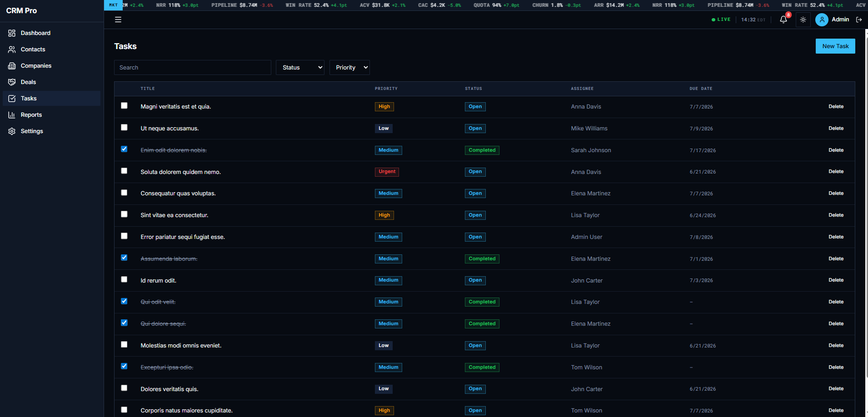Mark Soluta dolorem quidem nemo as done

point(124,171)
